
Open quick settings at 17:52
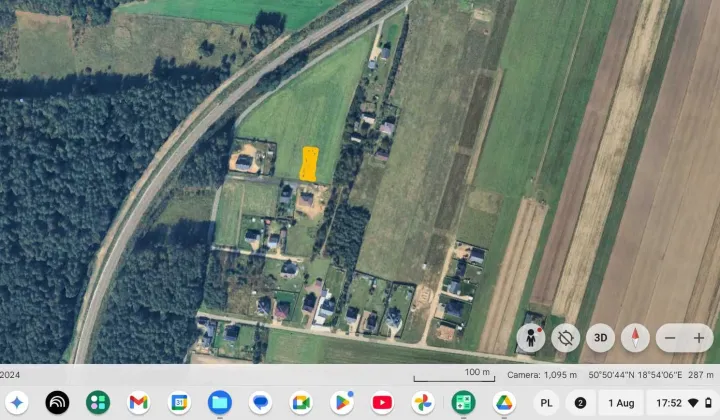pos(683,403)
